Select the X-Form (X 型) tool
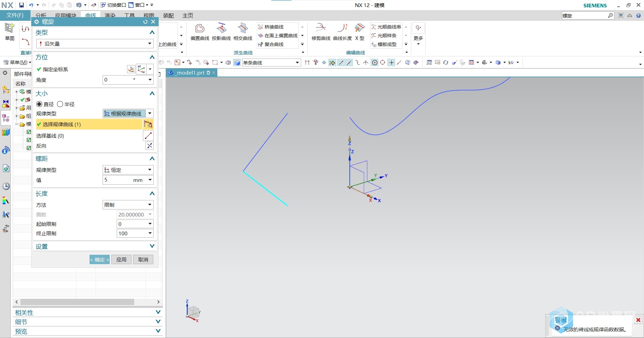 pos(360,32)
